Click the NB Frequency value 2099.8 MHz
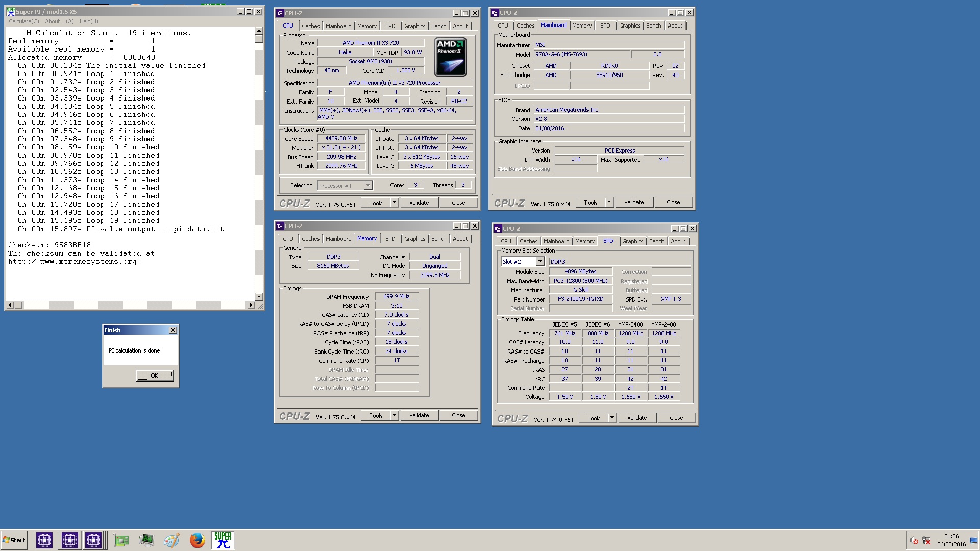980x551 pixels. [x=435, y=275]
